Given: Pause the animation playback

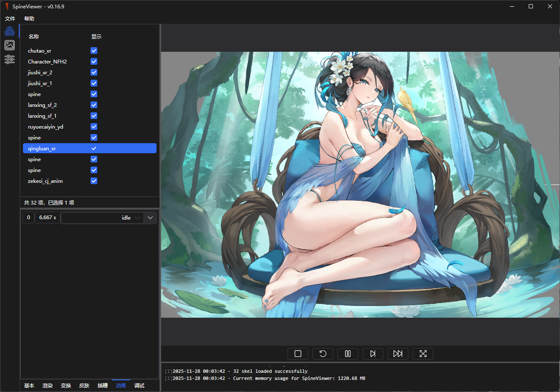Looking at the screenshot, I should pos(348,354).
